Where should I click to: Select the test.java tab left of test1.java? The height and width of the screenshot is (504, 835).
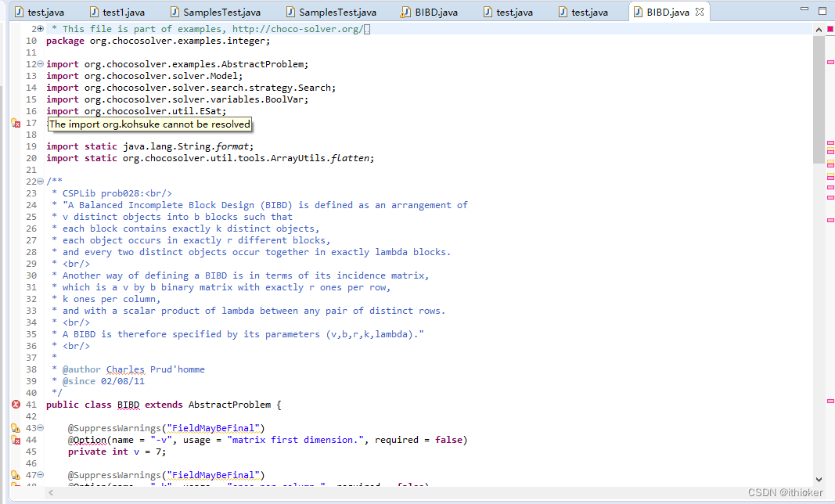(40, 12)
